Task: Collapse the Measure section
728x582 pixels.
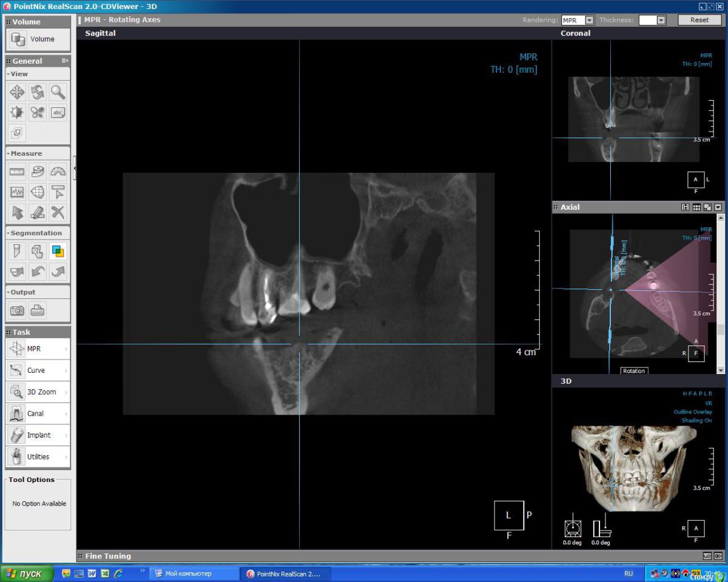Action: [8, 154]
